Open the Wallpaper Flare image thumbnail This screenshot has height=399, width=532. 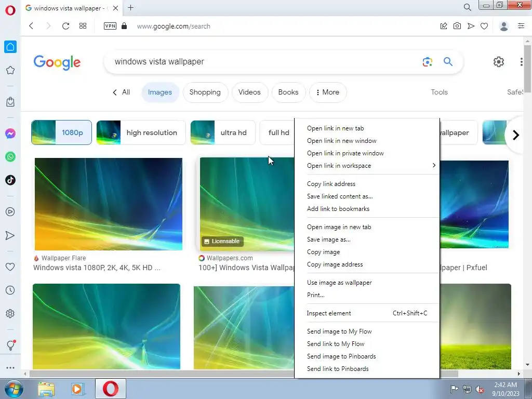(x=109, y=204)
